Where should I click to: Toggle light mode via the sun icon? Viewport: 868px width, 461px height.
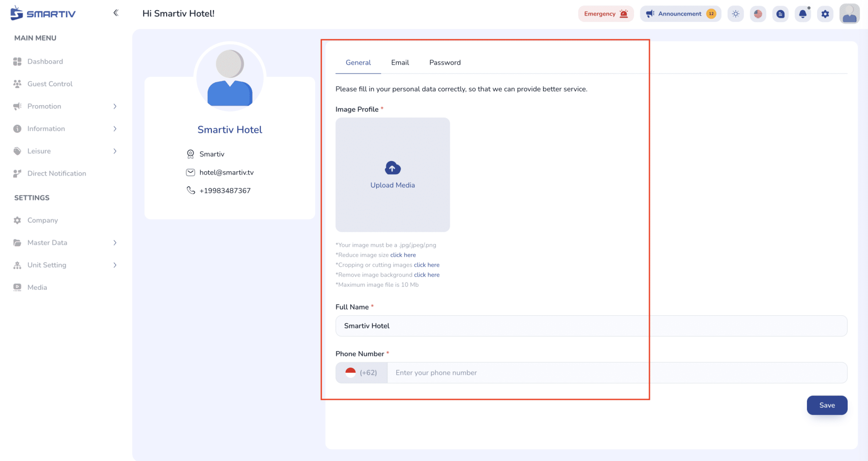pos(736,14)
